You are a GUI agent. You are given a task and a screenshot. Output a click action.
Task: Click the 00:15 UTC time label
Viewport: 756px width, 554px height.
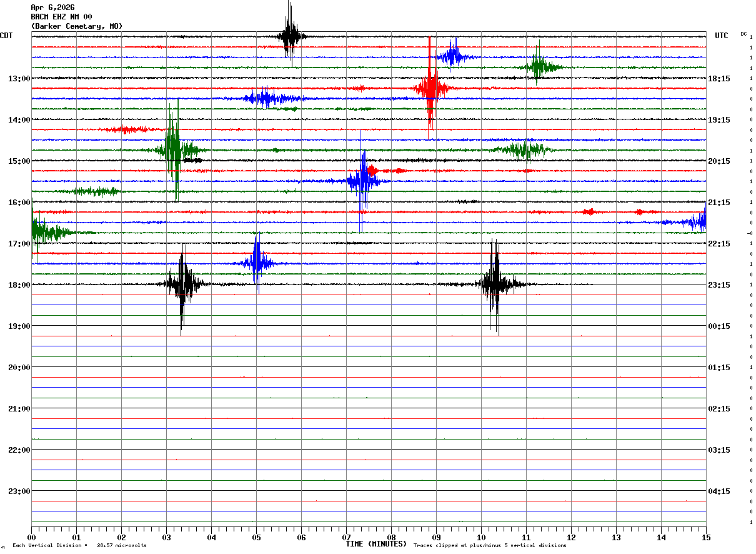click(720, 326)
